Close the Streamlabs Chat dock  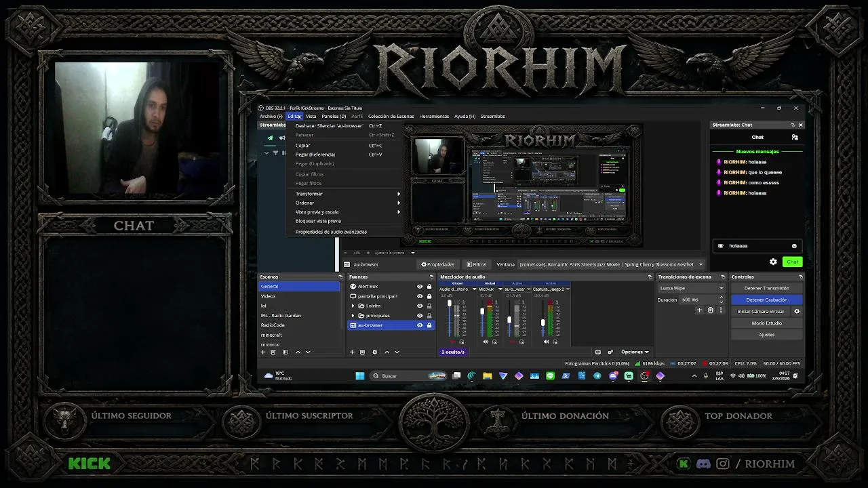pos(800,125)
